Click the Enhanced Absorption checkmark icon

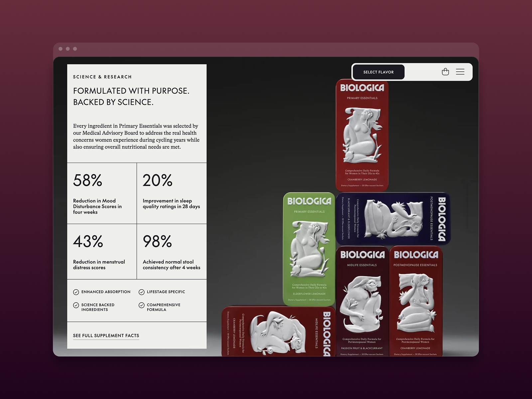coord(75,292)
